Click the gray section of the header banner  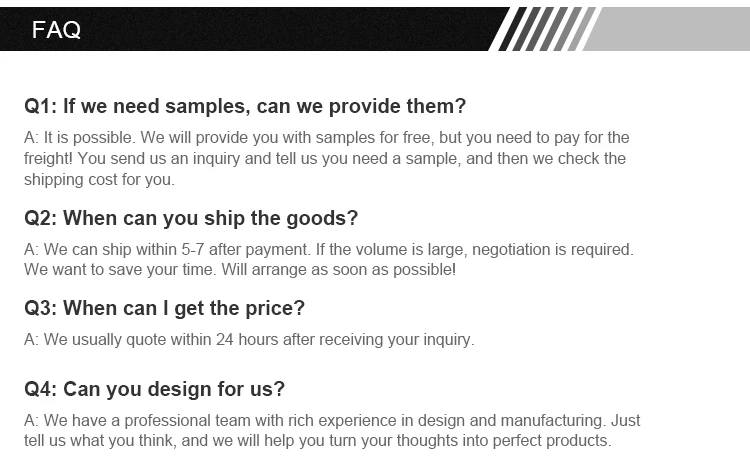(x=670, y=29)
